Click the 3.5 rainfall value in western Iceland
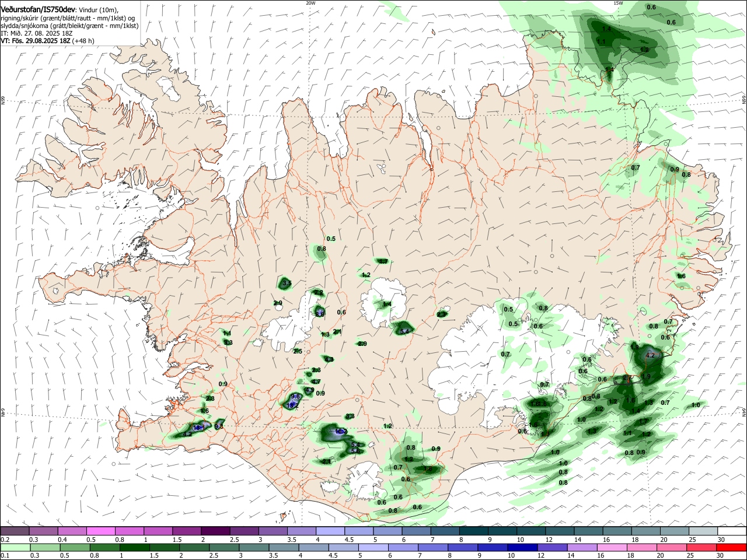The height and width of the screenshot is (560, 747). pos(286,283)
